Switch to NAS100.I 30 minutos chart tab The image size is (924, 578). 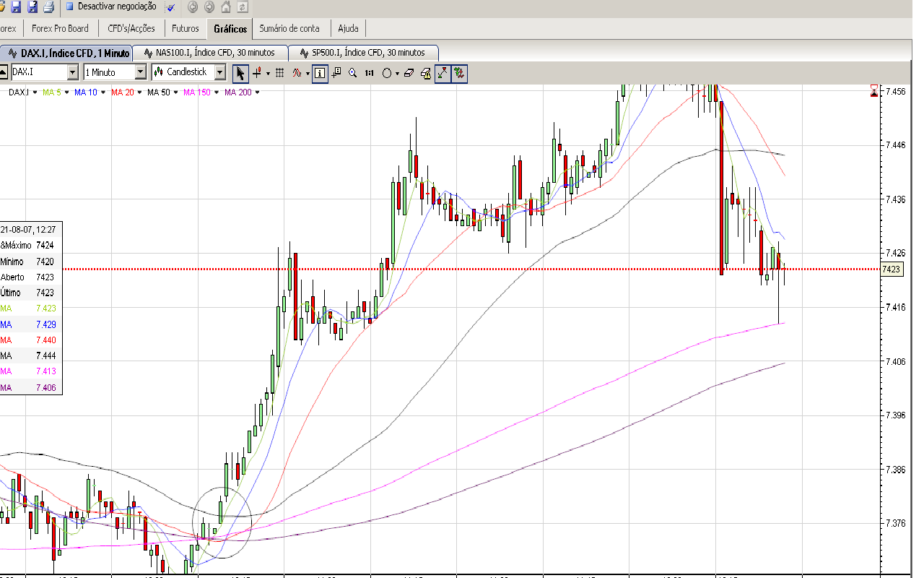click(209, 53)
